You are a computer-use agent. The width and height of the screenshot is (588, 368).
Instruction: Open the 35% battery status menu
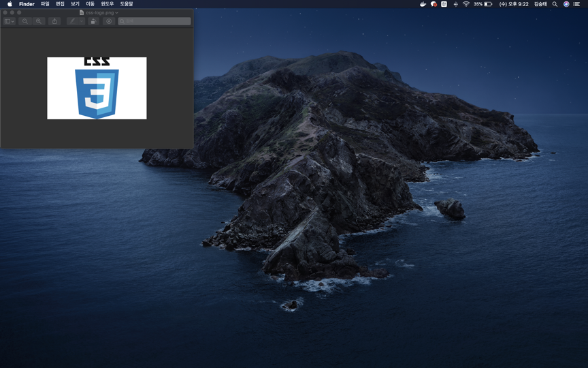tap(483, 4)
